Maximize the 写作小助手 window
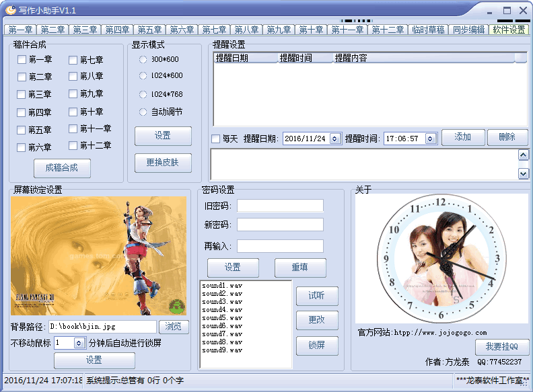 pyautogui.click(x=507, y=11)
